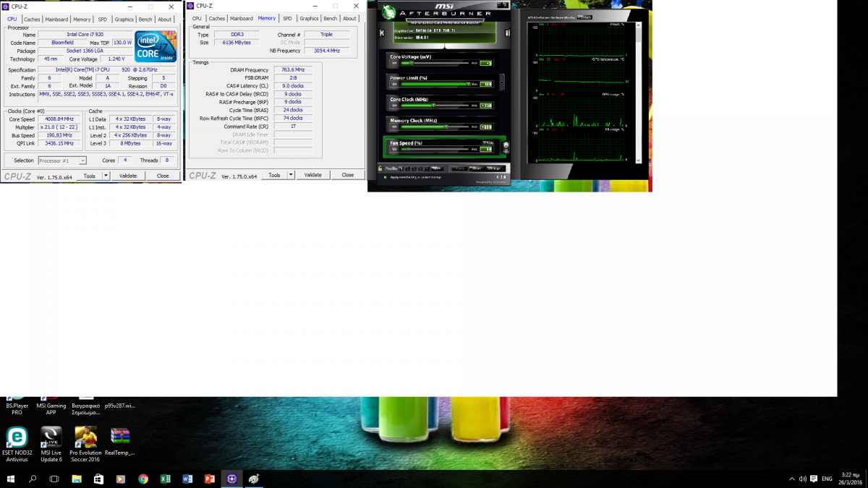868x488 pixels.
Task: Launch the Windows Store taskbar icon
Action: coord(99,479)
